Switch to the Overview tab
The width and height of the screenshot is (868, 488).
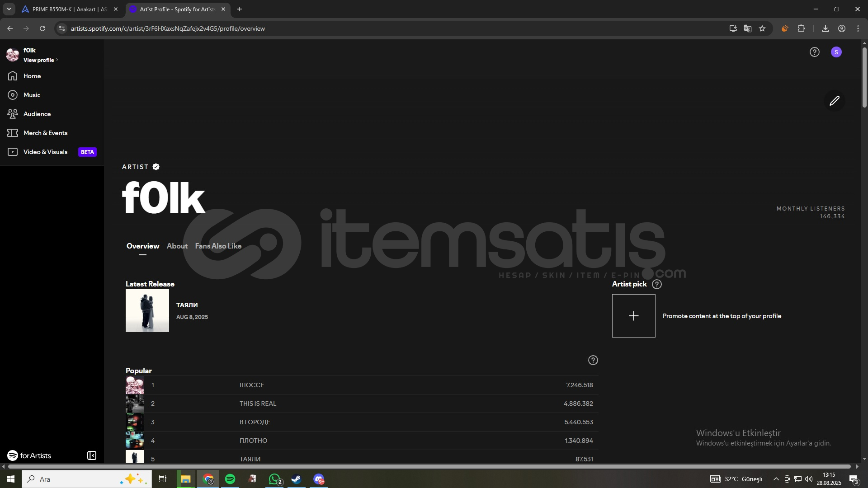coord(143,246)
